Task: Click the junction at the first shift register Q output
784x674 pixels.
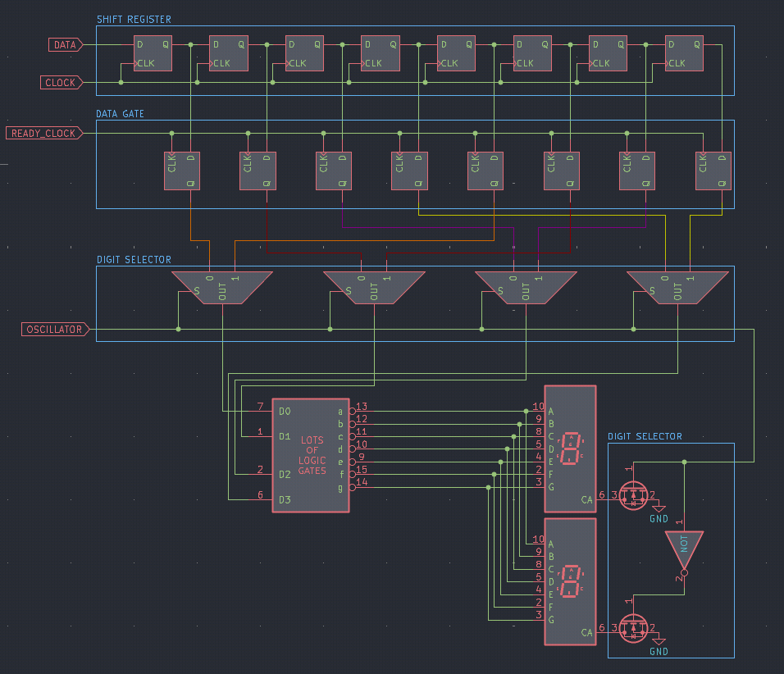Action: (190, 44)
